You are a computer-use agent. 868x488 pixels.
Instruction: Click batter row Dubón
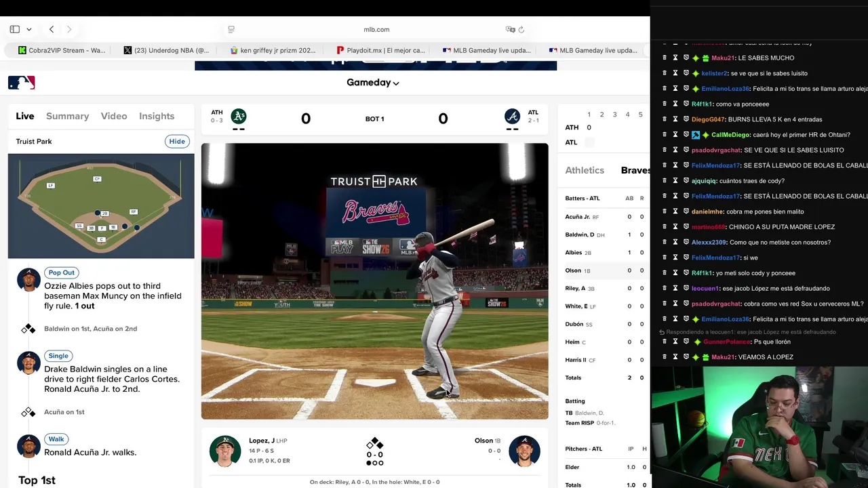pyautogui.click(x=606, y=324)
